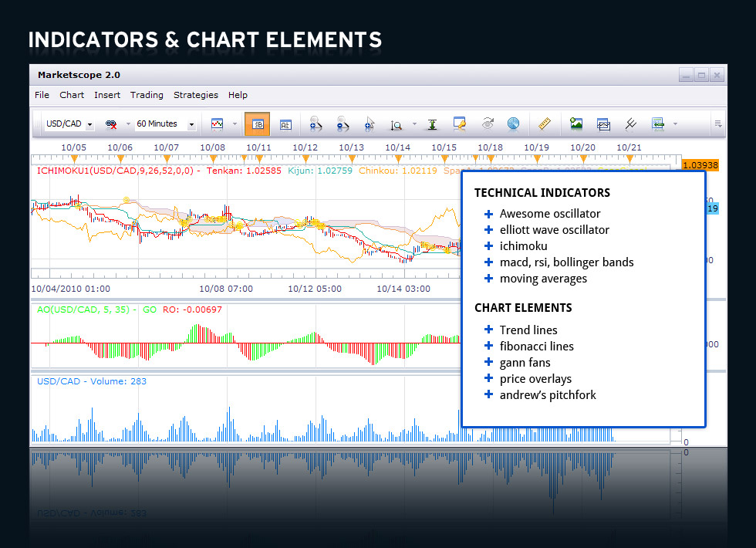Click the diagonal lines tool icon
This screenshot has height=548, width=756.
pyautogui.click(x=631, y=124)
